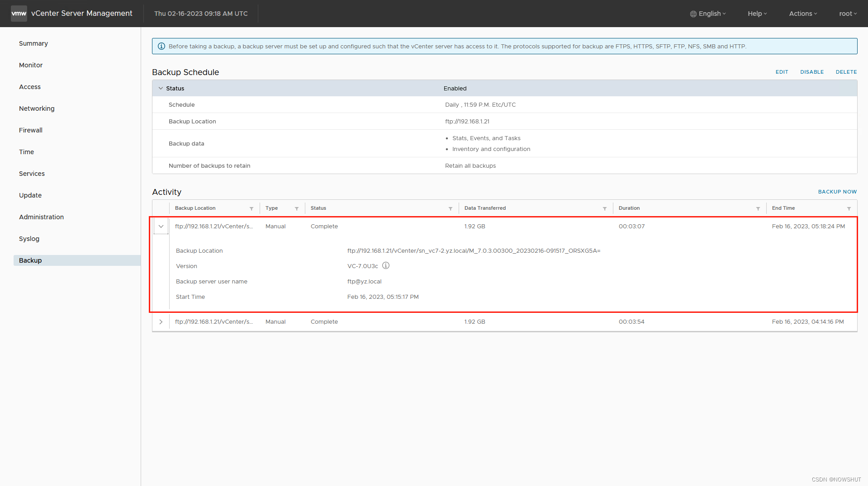Collapse the Status section of Backup Schedule
This screenshot has height=486, width=868.
tap(161, 88)
